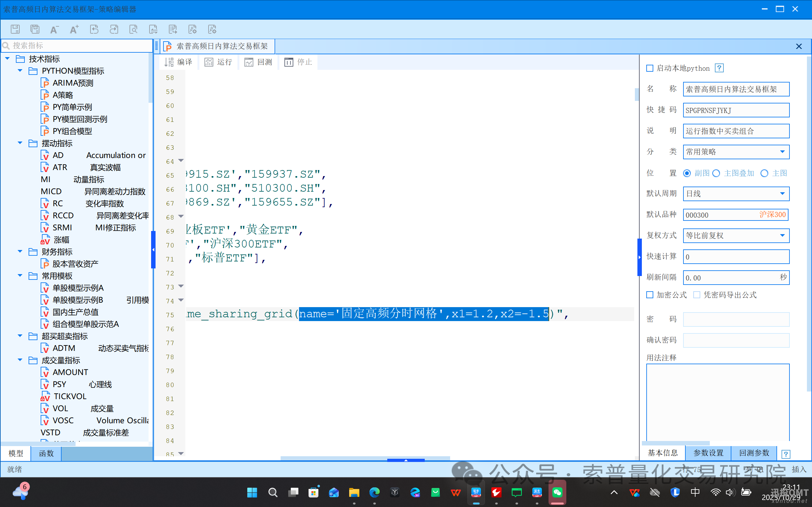Click the undo toolbar icon
This screenshot has height=507, width=812.
pyautogui.click(x=94, y=29)
